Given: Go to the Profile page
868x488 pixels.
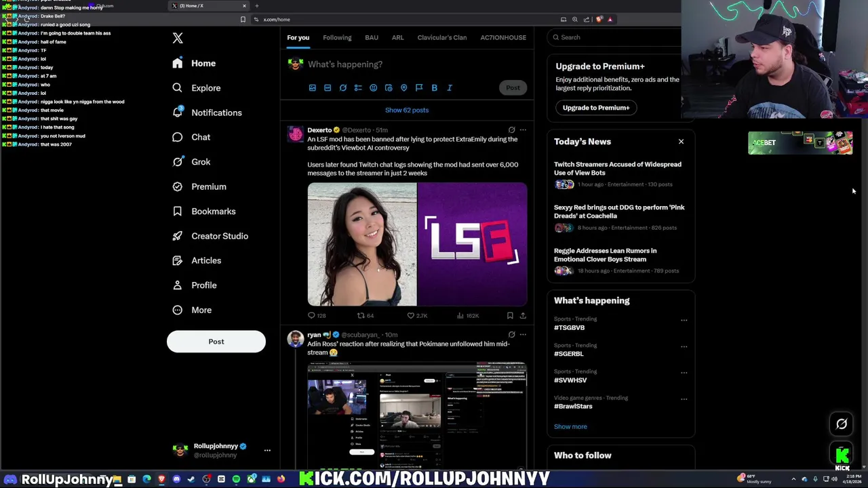Looking at the screenshot, I should point(195,285).
